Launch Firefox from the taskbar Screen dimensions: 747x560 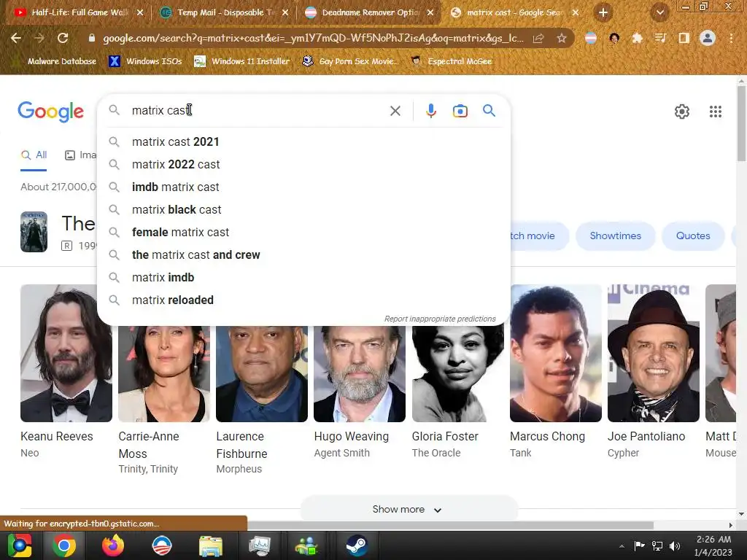point(113,545)
